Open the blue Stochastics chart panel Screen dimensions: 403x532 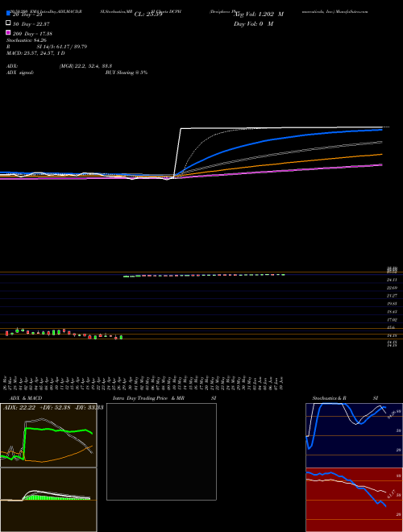(354, 435)
